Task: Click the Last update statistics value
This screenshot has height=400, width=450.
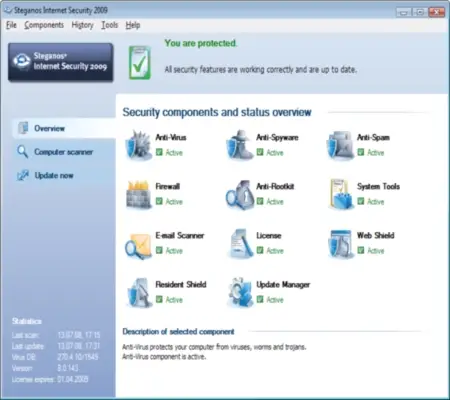Action: pyautogui.click(x=79, y=346)
